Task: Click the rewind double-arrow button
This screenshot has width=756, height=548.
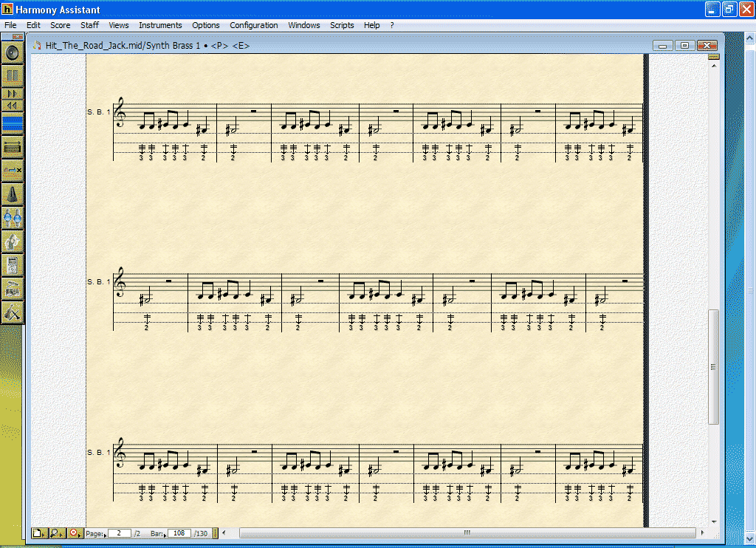Action: [x=13, y=106]
